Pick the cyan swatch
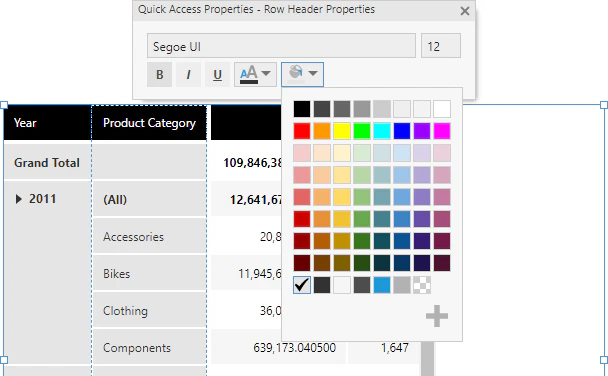The width and height of the screenshot is (608, 376). (x=382, y=131)
